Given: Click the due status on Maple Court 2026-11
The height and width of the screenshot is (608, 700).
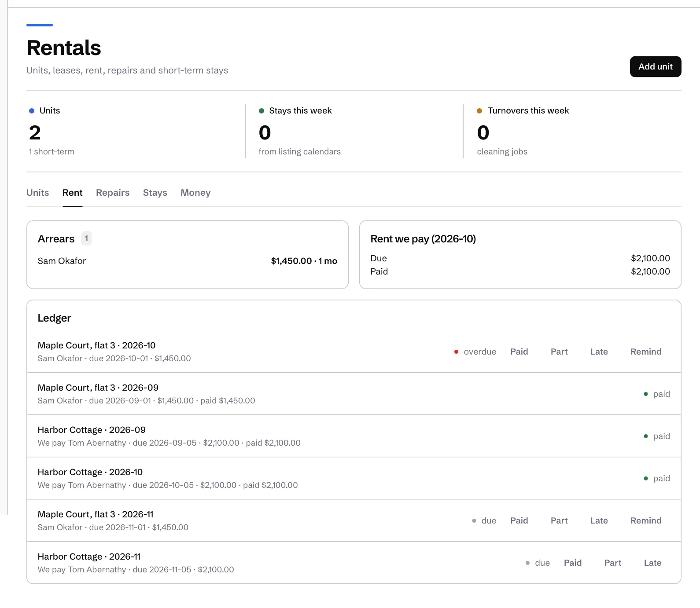Looking at the screenshot, I should 484,520.
